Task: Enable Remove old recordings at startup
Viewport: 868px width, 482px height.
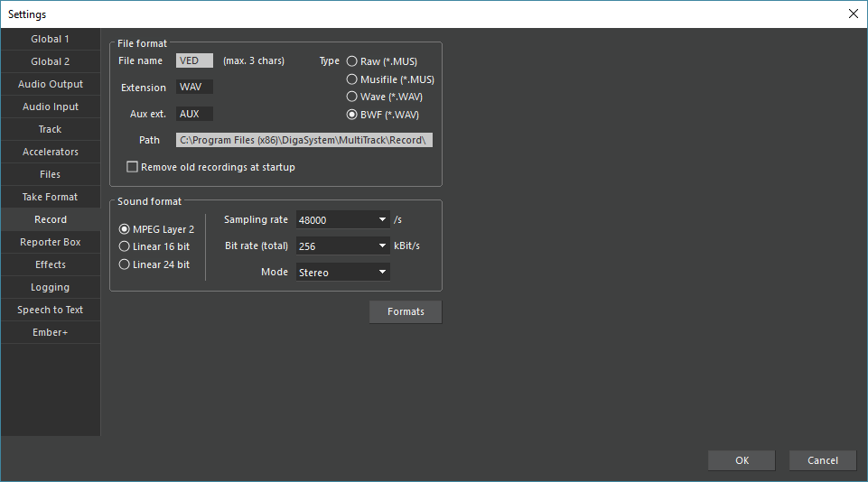Action: [133, 167]
